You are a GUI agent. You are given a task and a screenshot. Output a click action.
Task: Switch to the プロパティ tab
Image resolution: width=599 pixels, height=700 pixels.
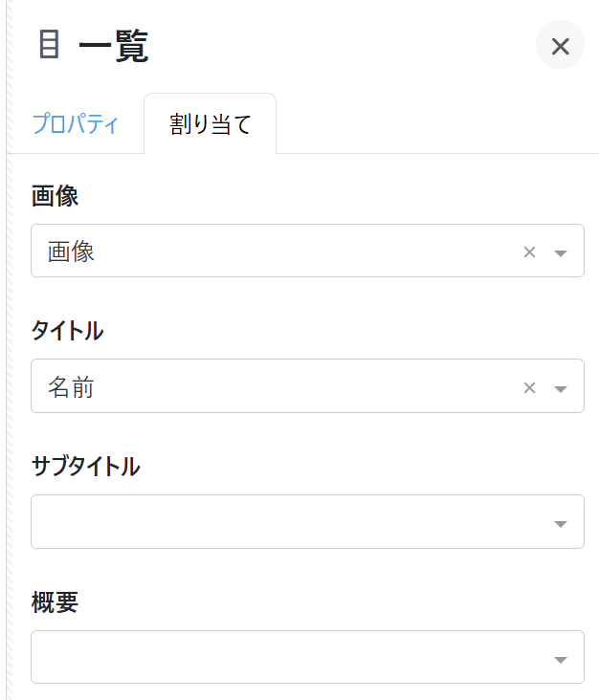76,124
